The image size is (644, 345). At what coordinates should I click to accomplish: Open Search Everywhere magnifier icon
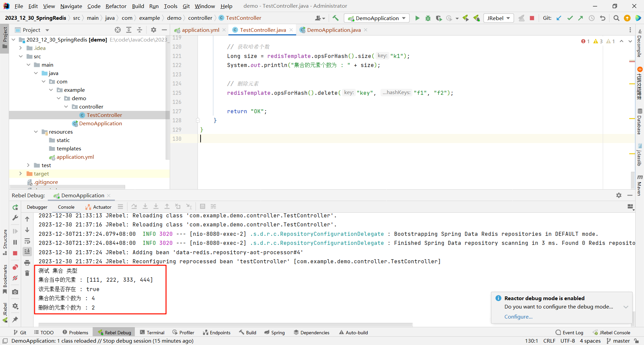(616, 18)
